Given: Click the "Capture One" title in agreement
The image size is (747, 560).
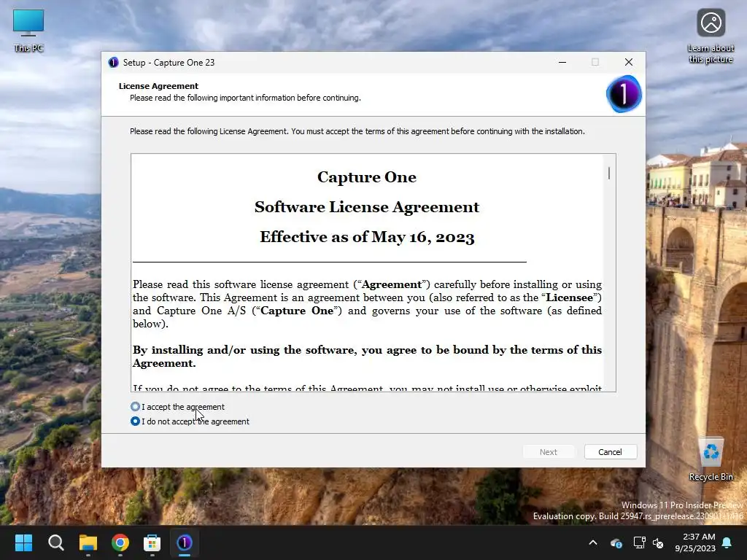Looking at the screenshot, I should (367, 177).
